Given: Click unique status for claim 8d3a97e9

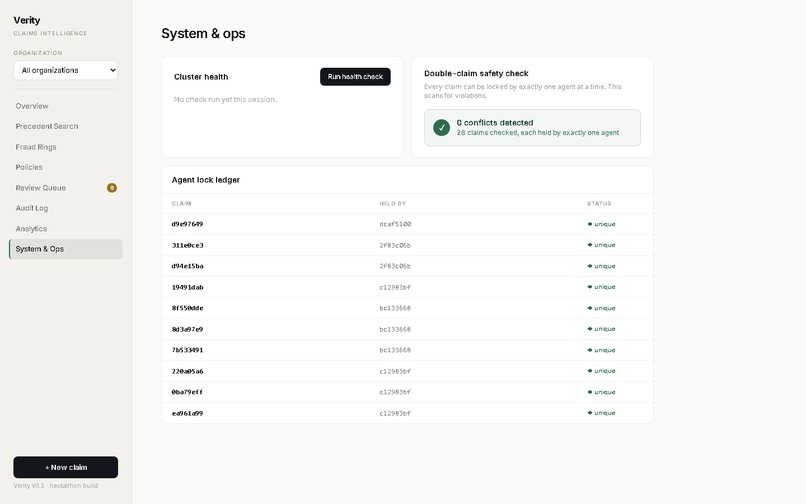Looking at the screenshot, I should click(601, 329).
